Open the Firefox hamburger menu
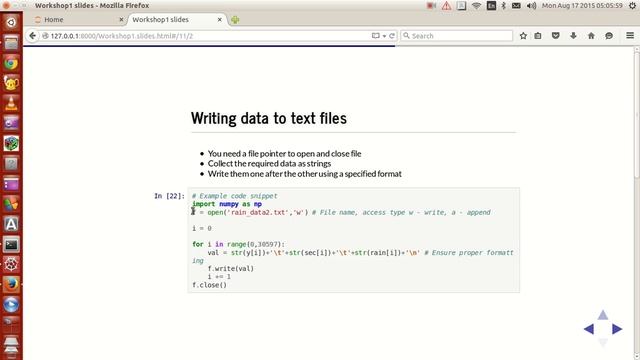Screen dimensions: 640x360 [x=630, y=36]
